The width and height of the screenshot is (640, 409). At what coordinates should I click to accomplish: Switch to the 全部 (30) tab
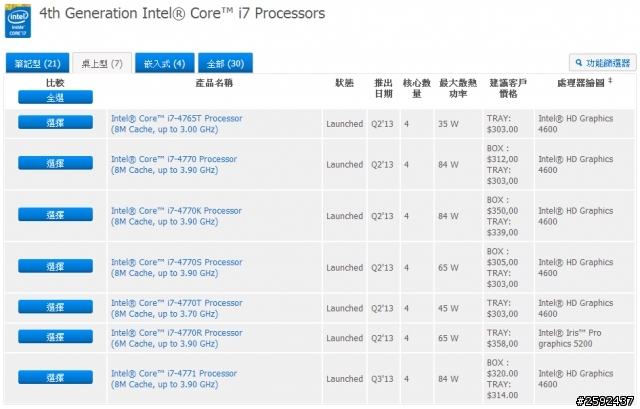(225, 63)
